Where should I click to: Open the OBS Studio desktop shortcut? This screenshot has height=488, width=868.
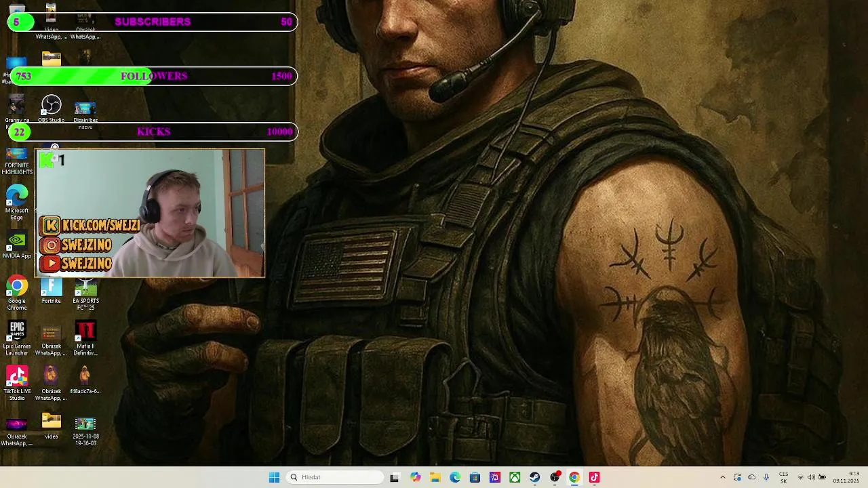51,109
